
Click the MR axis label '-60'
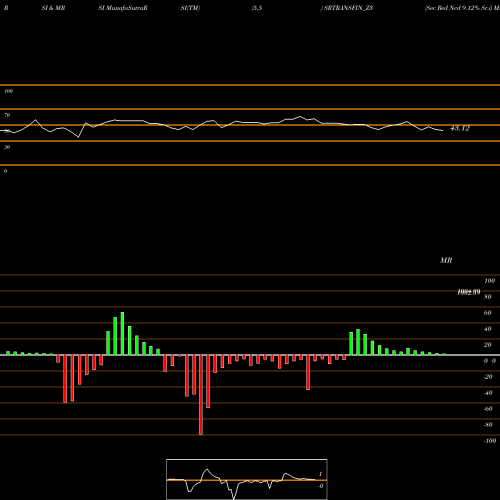pos(488,409)
